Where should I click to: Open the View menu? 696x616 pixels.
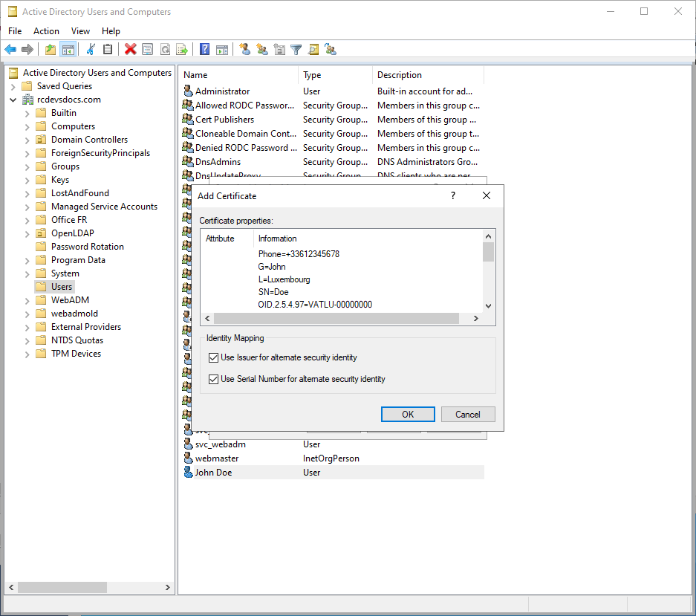(80, 31)
